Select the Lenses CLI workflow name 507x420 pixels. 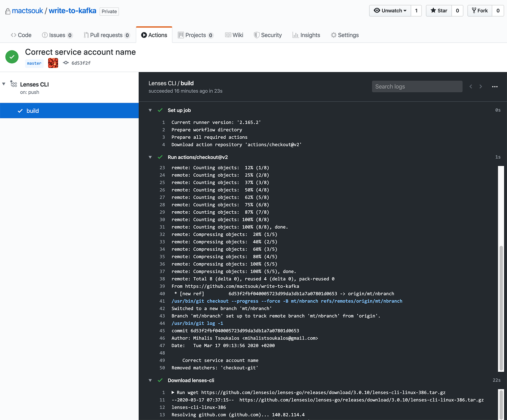click(34, 85)
